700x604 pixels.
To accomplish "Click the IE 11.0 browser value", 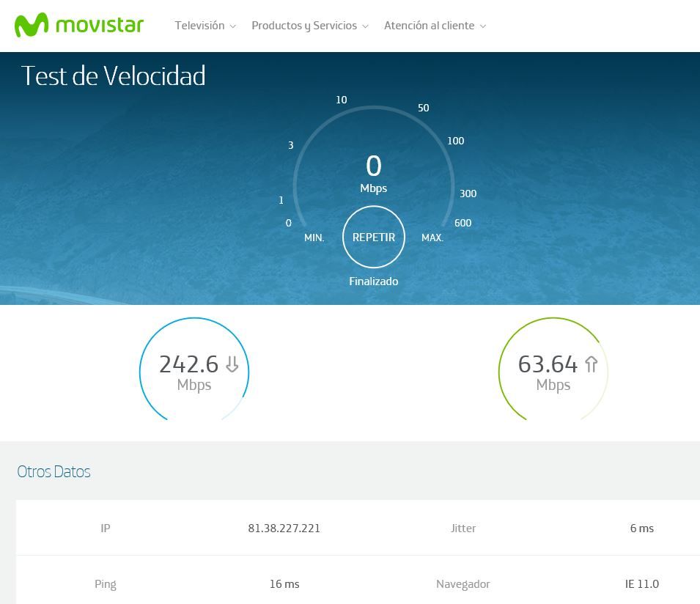I will coord(642,584).
